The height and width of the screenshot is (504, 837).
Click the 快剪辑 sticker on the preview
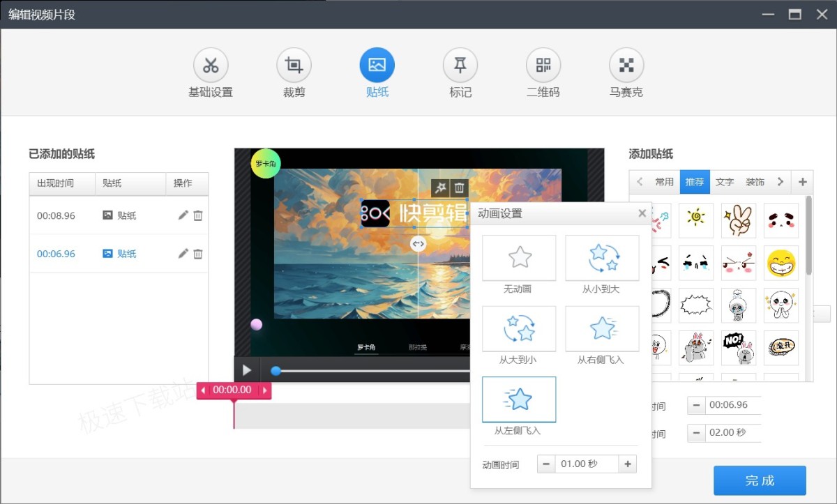coord(414,214)
